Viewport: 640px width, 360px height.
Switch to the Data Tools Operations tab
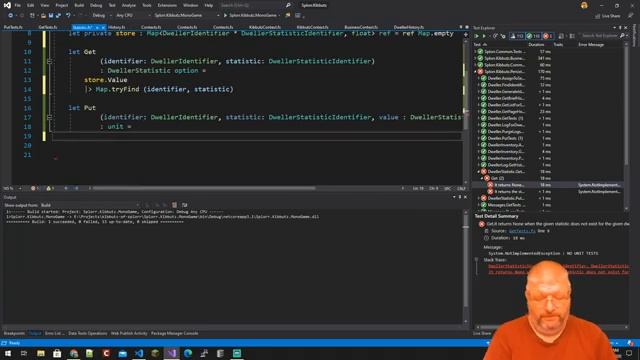[88, 333]
